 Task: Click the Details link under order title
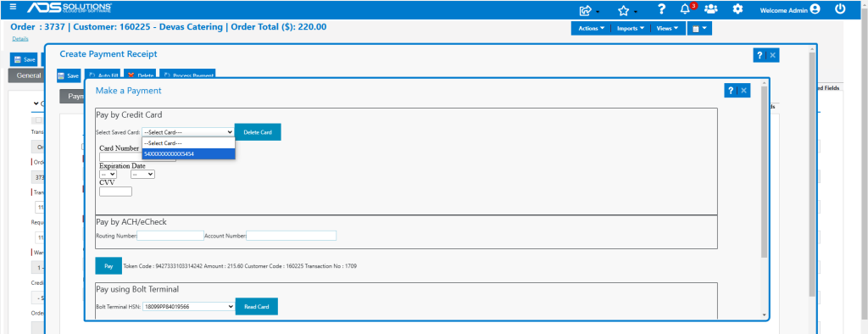(x=20, y=39)
